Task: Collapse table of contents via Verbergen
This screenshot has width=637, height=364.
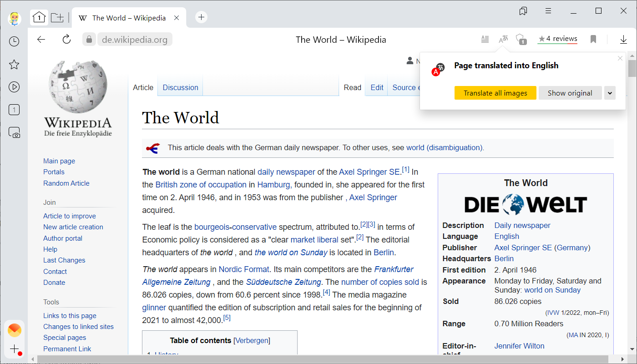Action: (252, 340)
